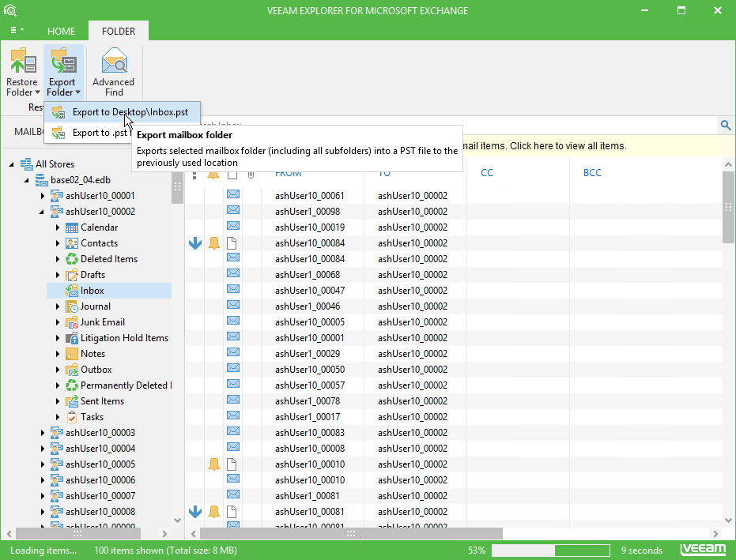Expand the ashUser10_00008 mailbox
This screenshot has height=560, width=736.
pos(42,512)
